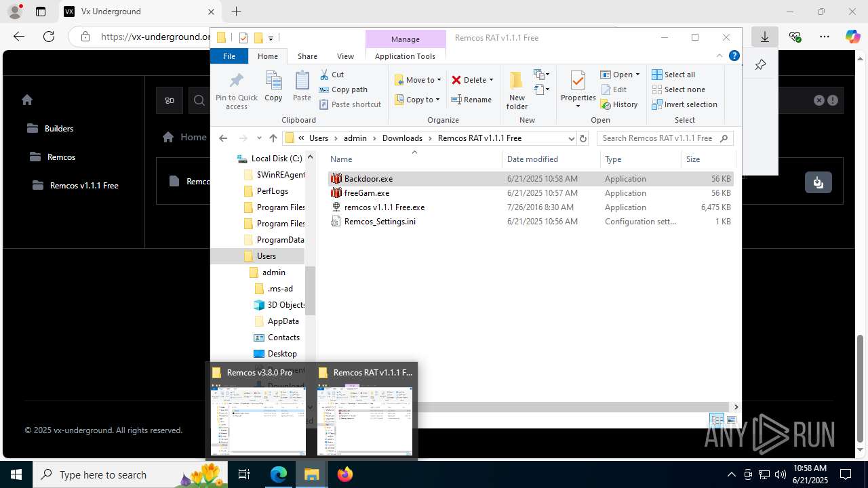868x488 pixels.
Task: Go back in File Explorer
Action: [x=223, y=138]
